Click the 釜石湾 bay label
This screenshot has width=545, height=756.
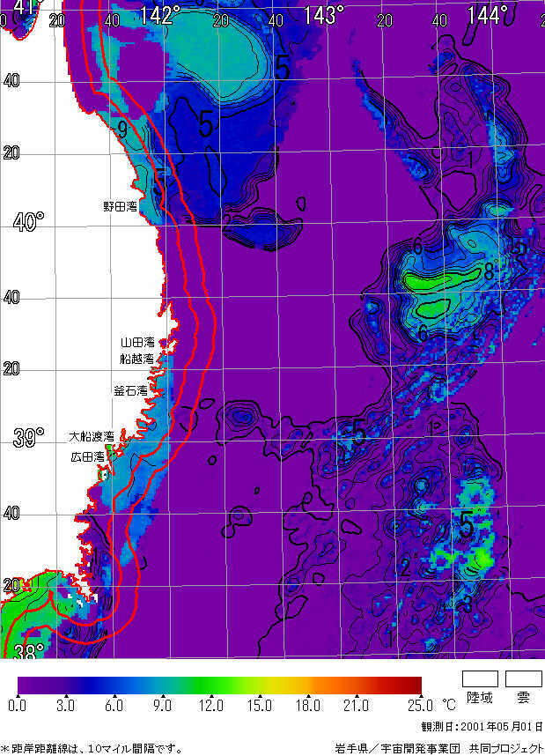(x=130, y=390)
